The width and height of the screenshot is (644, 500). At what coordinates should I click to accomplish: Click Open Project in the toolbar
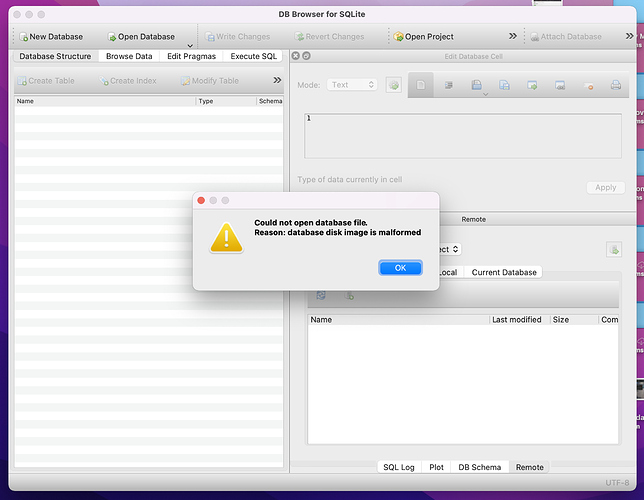point(423,37)
